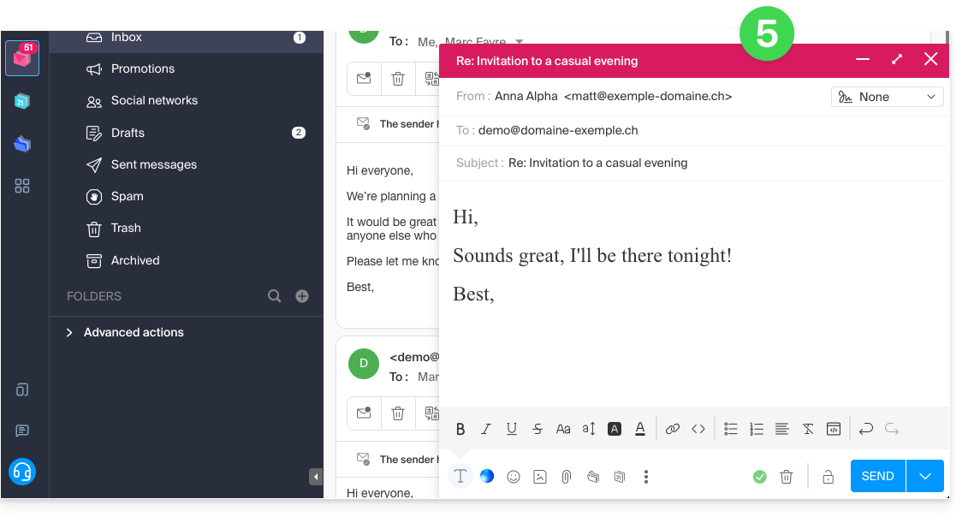Open the AI writing assistant

[487, 477]
